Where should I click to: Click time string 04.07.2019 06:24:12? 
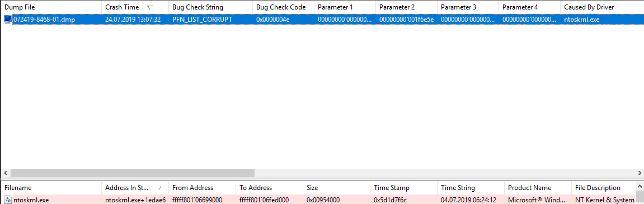point(469,200)
